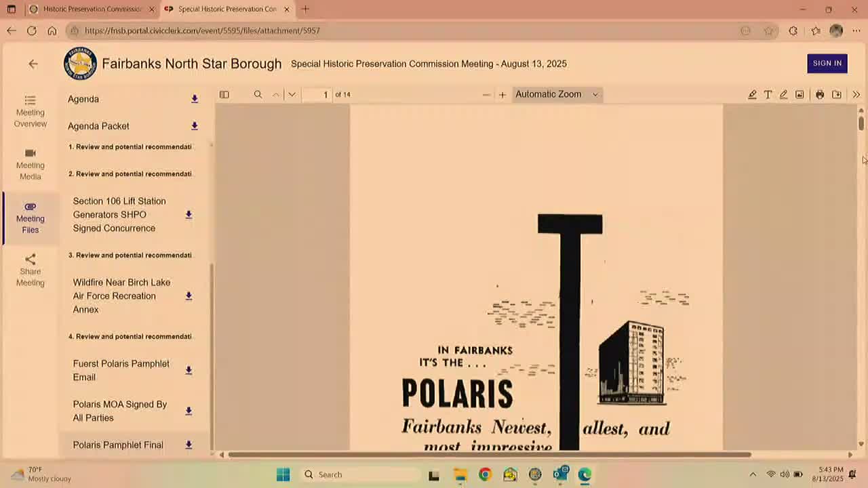Click the PDF horizontal scrollbar
The width and height of the screenshot is (868, 488).
pyautogui.click(x=490, y=455)
